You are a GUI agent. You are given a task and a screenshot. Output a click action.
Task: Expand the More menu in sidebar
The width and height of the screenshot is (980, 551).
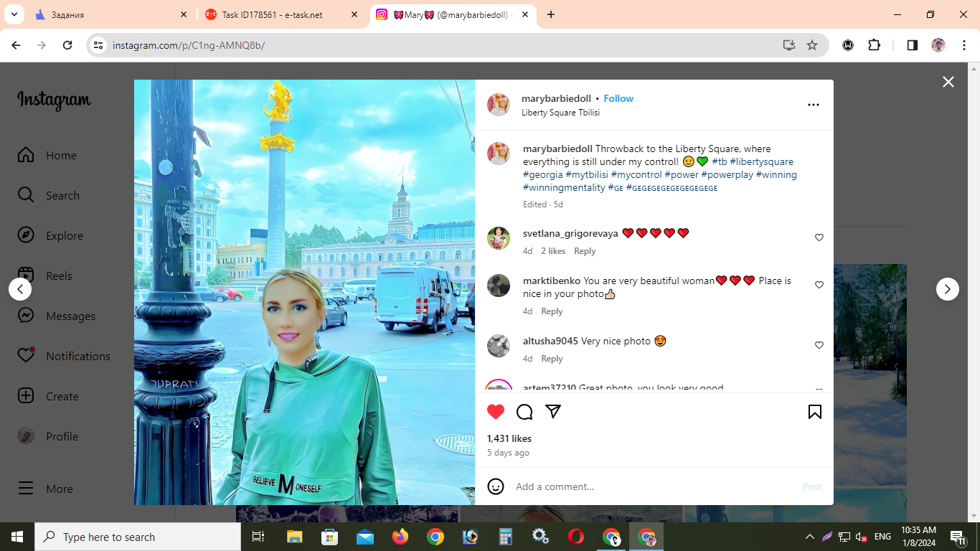tap(45, 489)
